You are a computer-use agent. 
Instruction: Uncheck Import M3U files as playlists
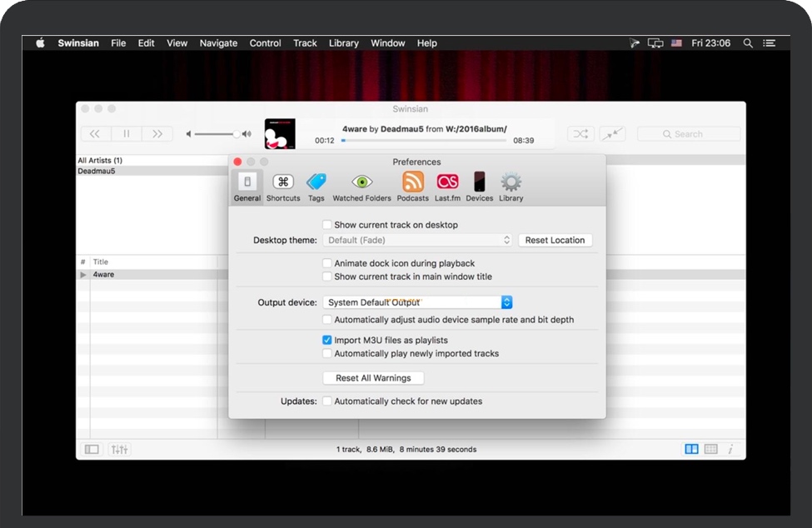(x=327, y=340)
